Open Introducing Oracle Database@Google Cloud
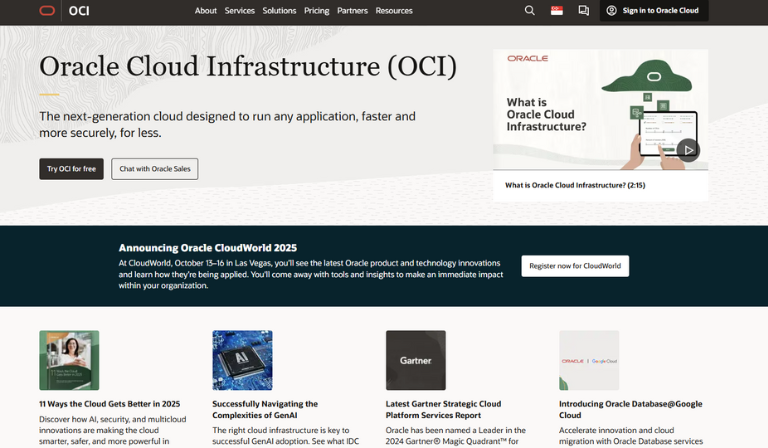768x448 pixels. [630, 409]
